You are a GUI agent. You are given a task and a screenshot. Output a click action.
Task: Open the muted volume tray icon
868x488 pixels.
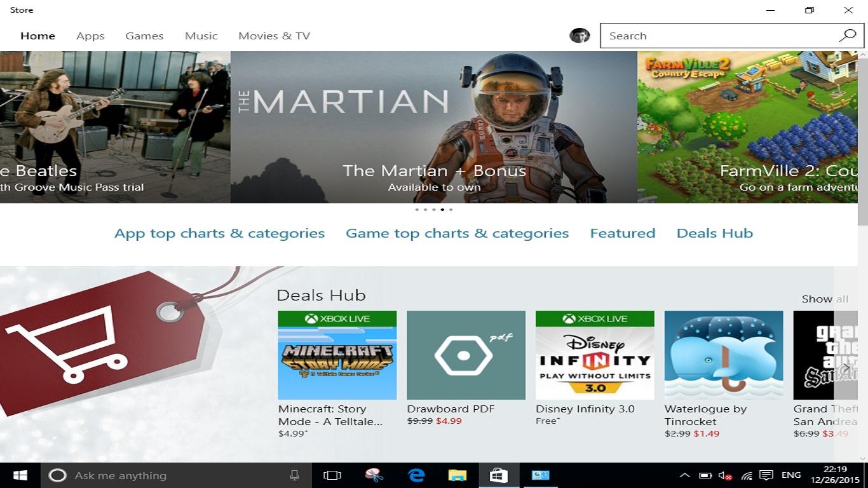(x=725, y=475)
